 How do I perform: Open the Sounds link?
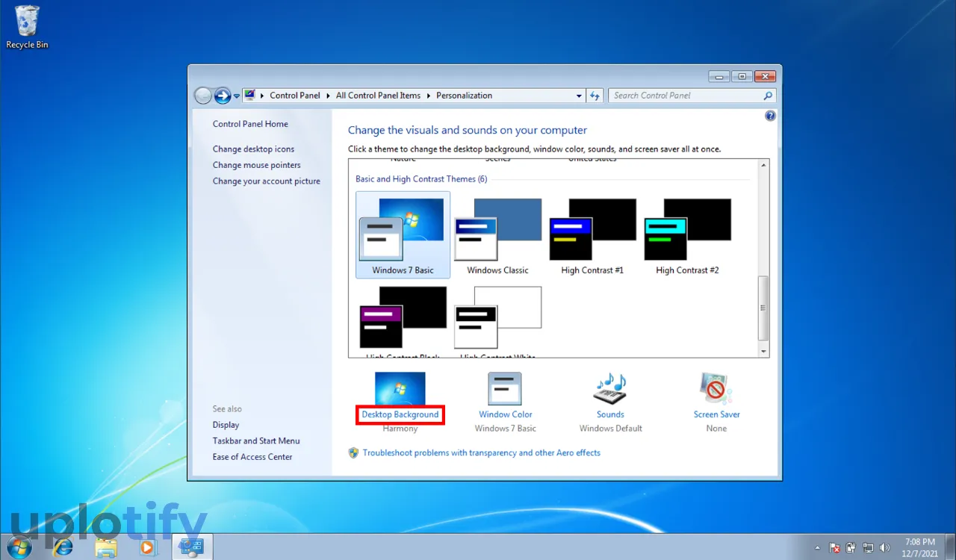(x=610, y=414)
